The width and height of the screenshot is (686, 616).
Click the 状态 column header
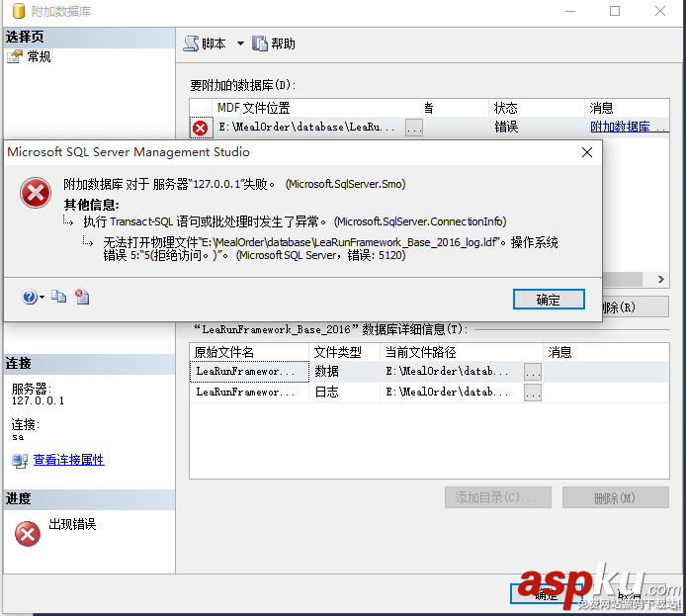pyautogui.click(x=536, y=108)
